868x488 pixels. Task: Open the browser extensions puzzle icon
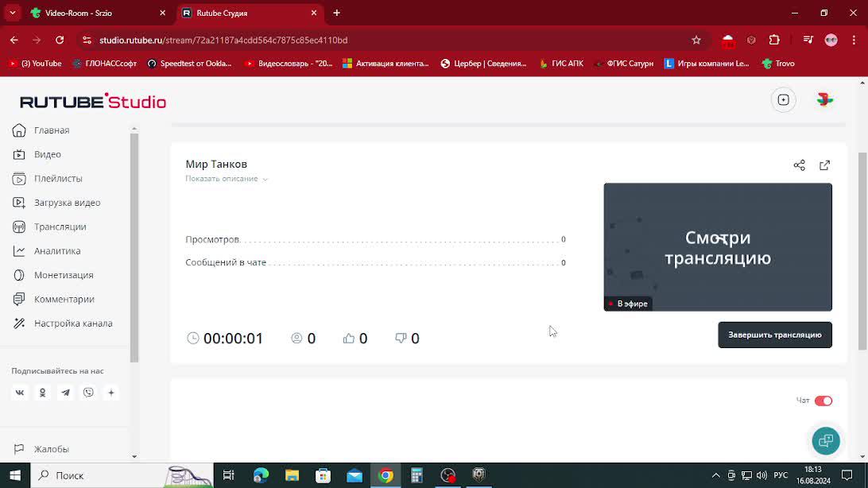click(x=774, y=40)
